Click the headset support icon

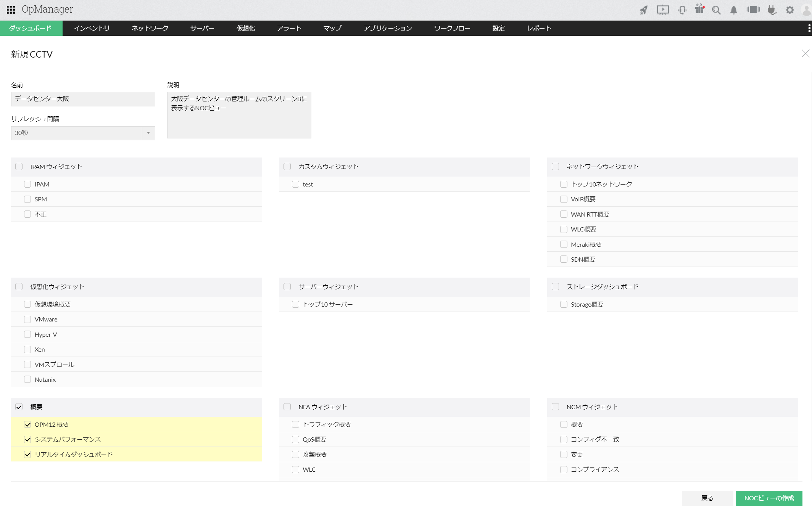pyautogui.click(x=682, y=10)
